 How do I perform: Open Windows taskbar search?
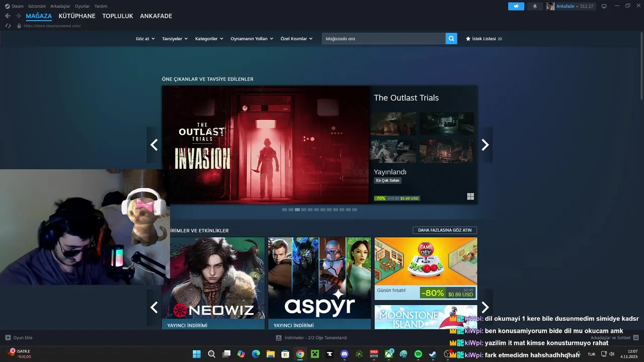211,354
